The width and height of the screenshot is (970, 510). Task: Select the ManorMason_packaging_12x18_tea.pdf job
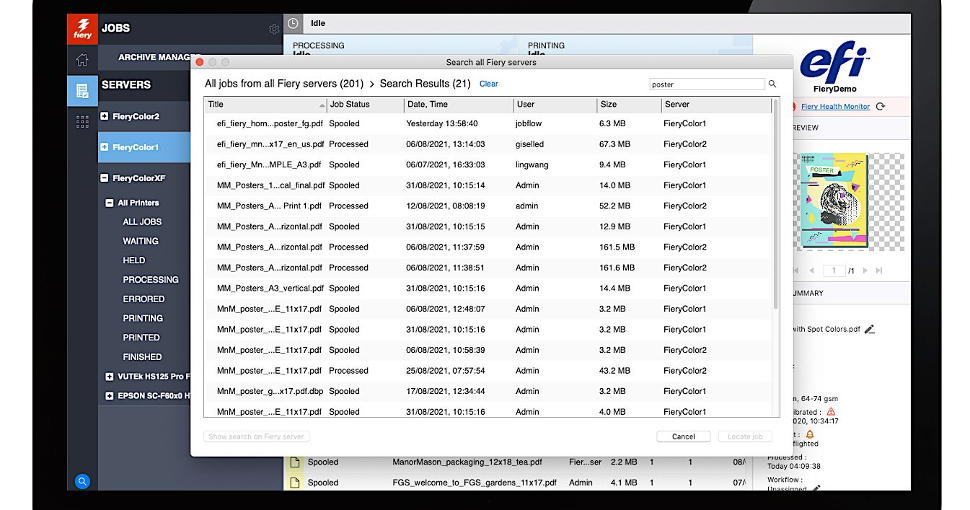tap(467, 462)
